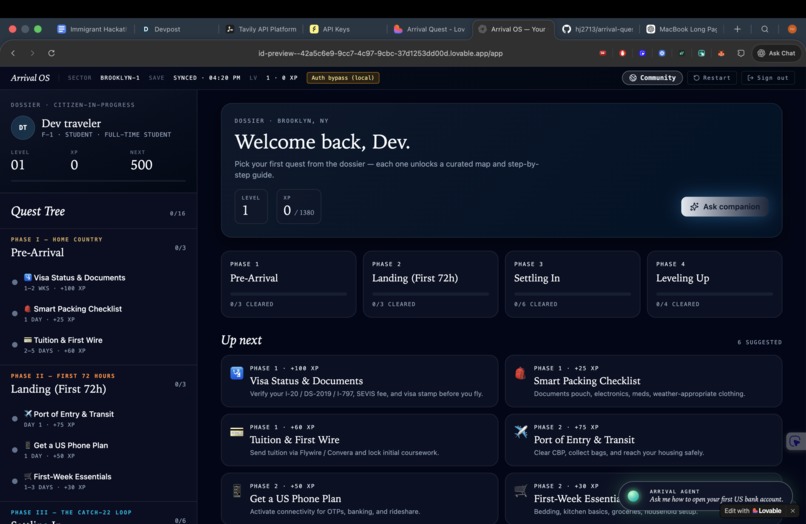Image resolution: width=806 pixels, height=524 pixels.
Task: Click the Arrival OS logo text
Action: coord(30,78)
